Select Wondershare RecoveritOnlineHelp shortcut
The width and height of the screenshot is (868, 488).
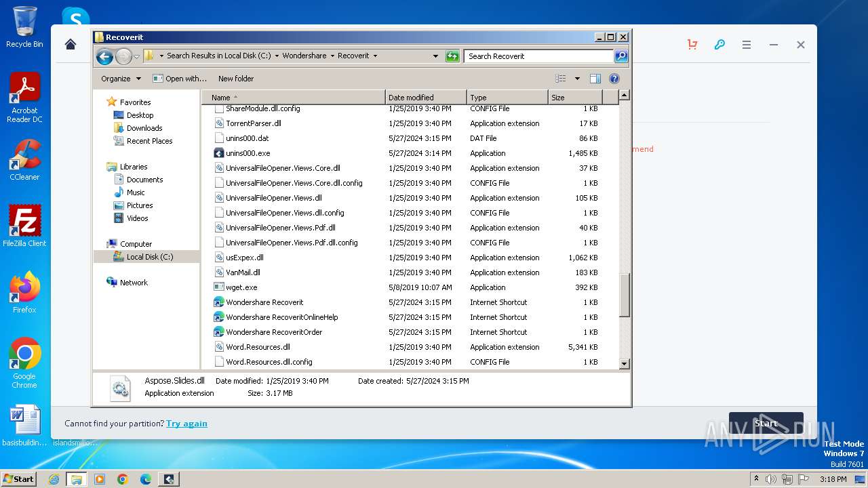(x=281, y=317)
